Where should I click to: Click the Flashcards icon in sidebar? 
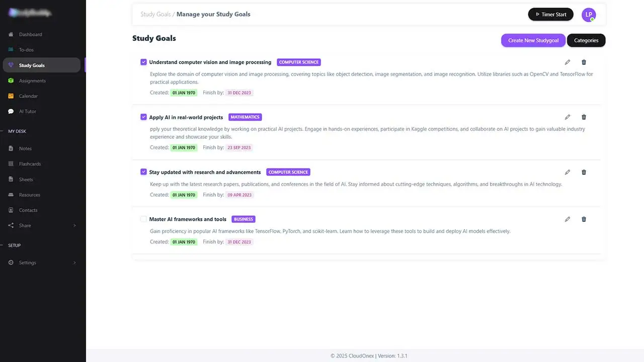click(11, 164)
